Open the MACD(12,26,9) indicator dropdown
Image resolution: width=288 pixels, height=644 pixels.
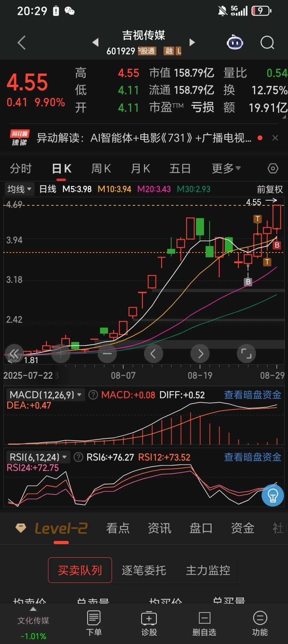click(x=45, y=395)
